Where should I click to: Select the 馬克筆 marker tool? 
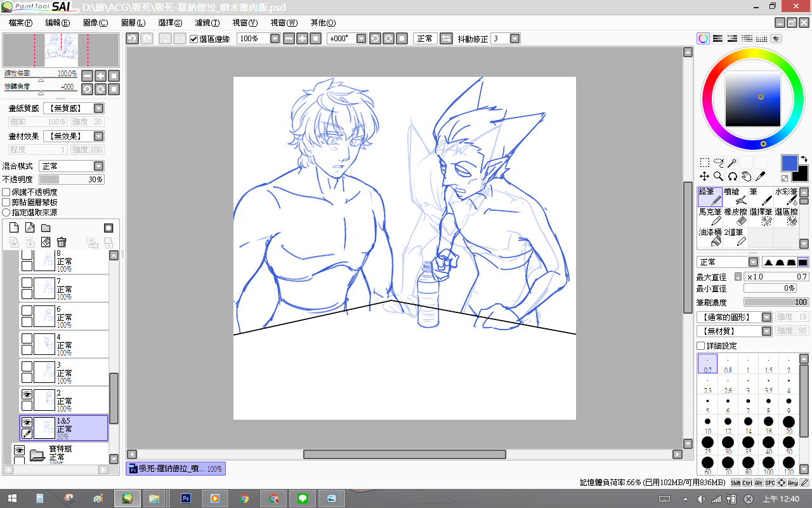point(710,217)
